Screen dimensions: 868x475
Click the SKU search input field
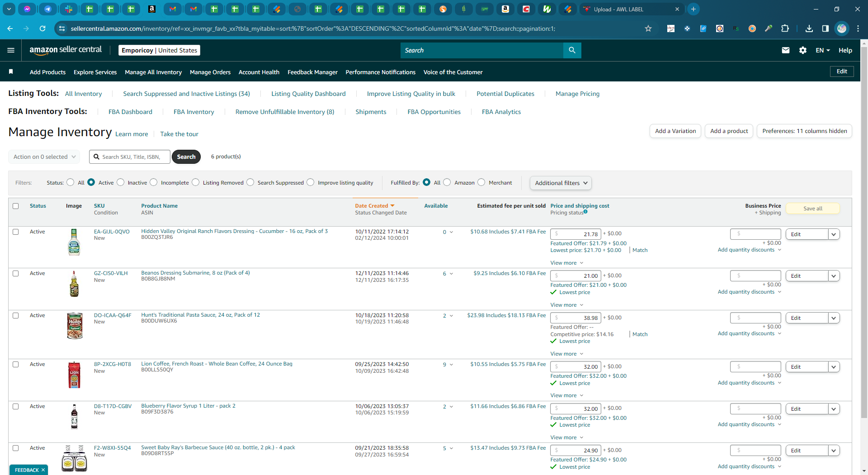coord(130,157)
